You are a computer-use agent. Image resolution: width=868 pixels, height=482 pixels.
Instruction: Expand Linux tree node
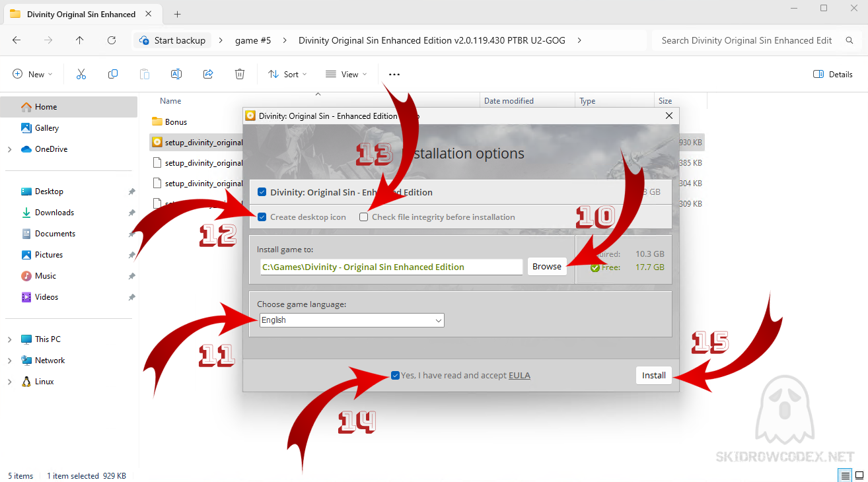9,382
